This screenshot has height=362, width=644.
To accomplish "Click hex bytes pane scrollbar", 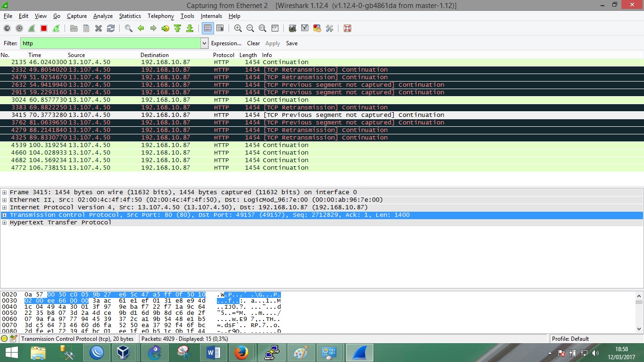I will tap(639, 312).
